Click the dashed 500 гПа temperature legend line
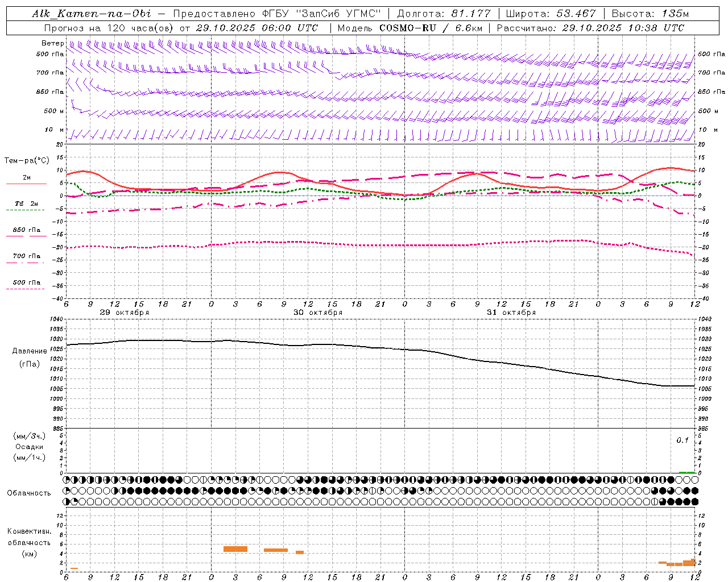 [25, 289]
